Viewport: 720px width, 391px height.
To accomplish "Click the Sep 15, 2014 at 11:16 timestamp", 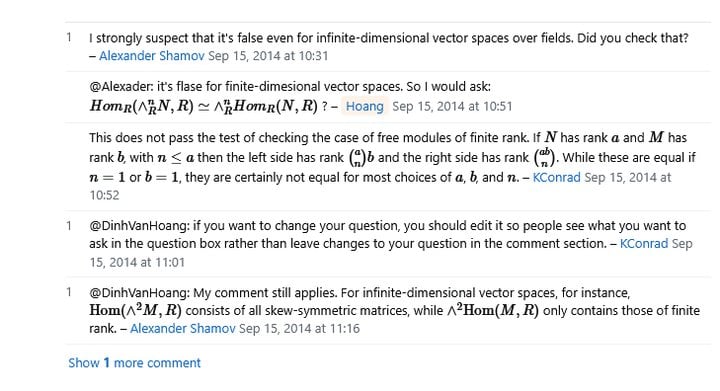I will (x=299, y=329).
